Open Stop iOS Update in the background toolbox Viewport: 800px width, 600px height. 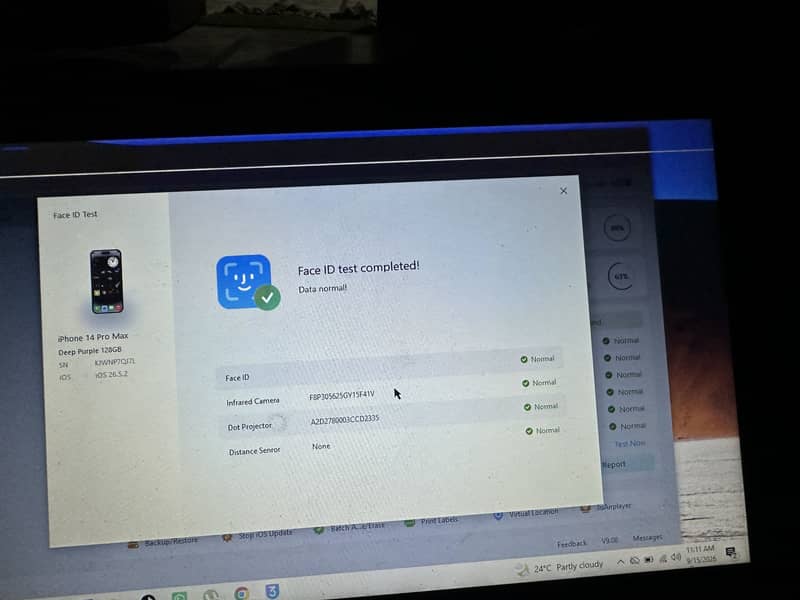pos(259,534)
